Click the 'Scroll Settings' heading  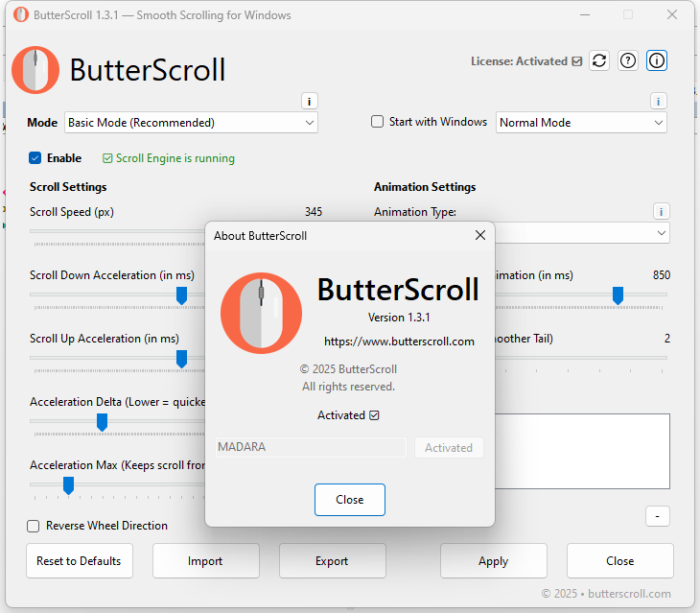click(68, 187)
